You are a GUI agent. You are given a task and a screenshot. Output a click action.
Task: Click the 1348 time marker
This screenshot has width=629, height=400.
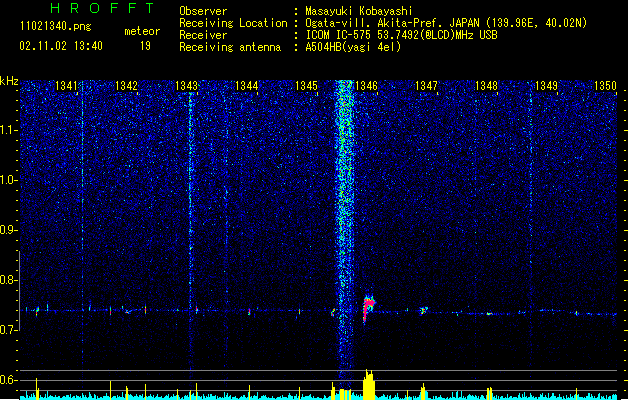tap(486, 86)
